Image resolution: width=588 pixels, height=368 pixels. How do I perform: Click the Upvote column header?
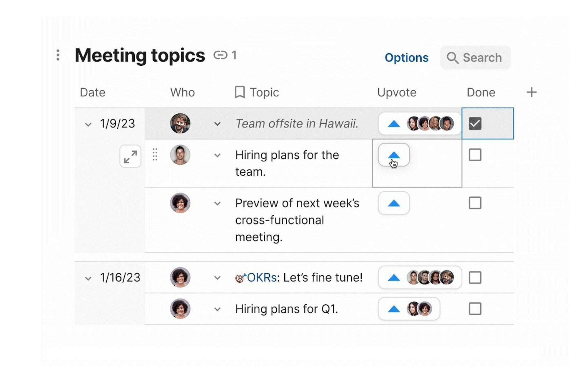coord(397,92)
